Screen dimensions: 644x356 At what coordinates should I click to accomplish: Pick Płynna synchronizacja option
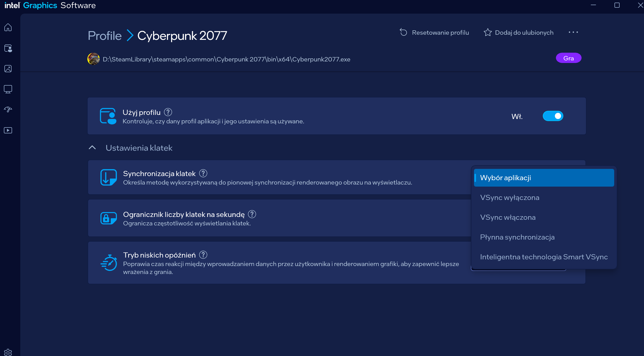pos(517,237)
